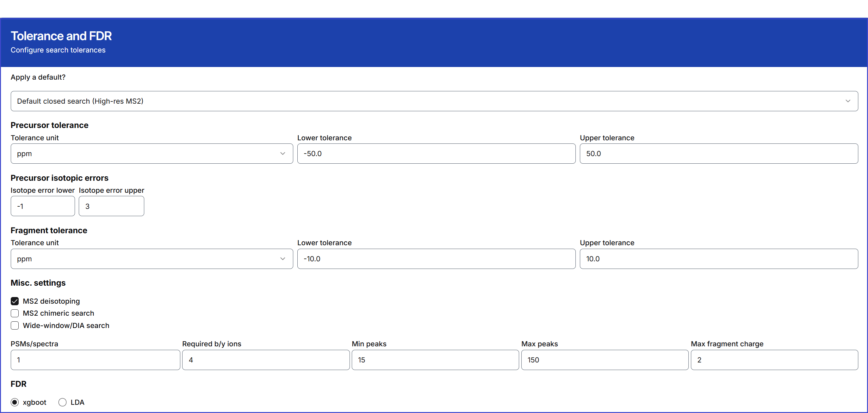Screen dimensions: 868x413
Task: Select the xgboot FDR option
Action: 15,402
